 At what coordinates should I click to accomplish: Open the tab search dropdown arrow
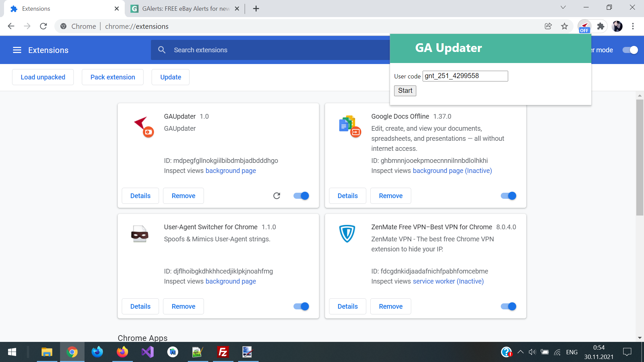(563, 7)
